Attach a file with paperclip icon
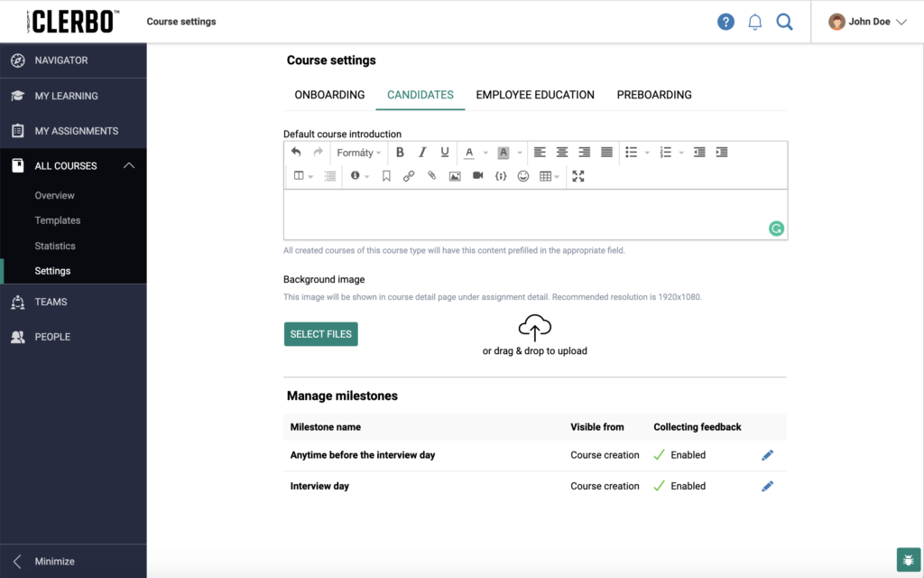This screenshot has height=578, width=924. point(432,176)
